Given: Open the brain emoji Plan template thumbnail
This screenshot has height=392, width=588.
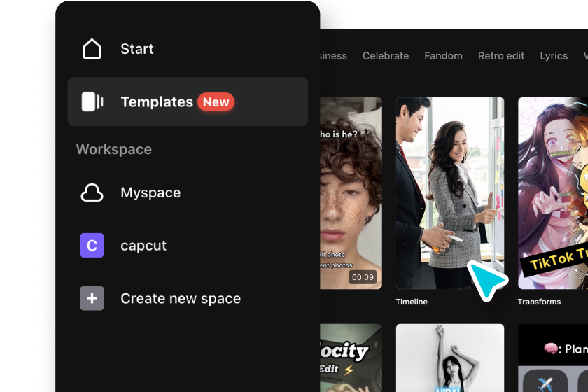Looking at the screenshot, I should point(553,358).
